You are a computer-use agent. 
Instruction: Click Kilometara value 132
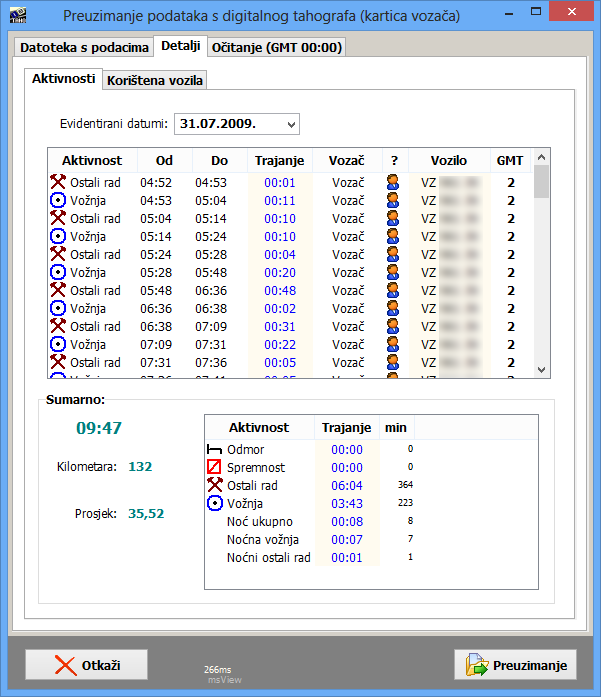pyautogui.click(x=140, y=466)
